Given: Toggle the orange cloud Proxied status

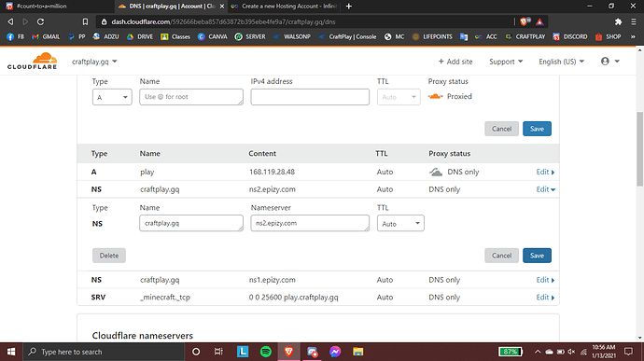Looking at the screenshot, I should [x=435, y=96].
